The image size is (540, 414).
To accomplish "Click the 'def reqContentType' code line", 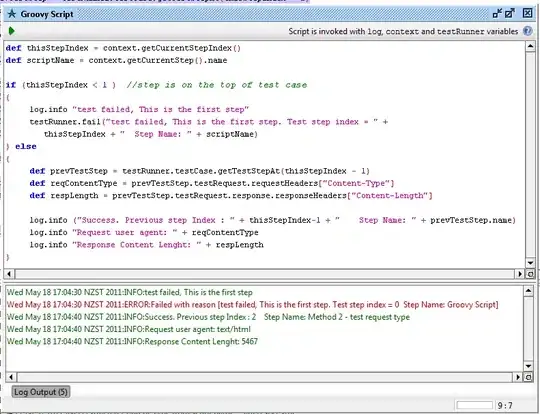I will click(212, 183).
